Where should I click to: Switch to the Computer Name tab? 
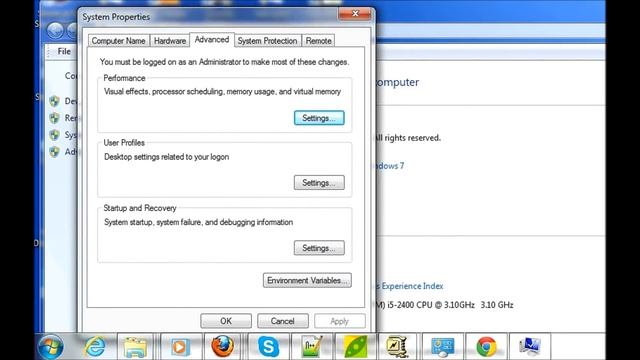(x=118, y=41)
